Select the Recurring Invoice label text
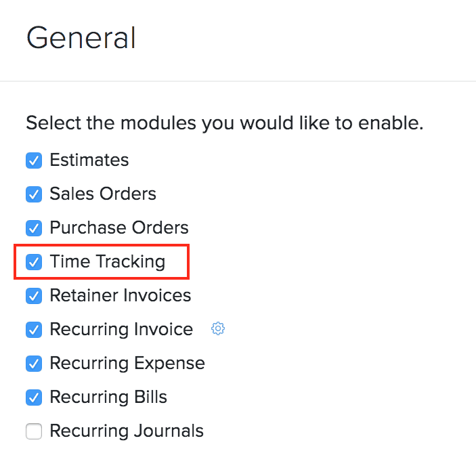476x451 pixels. tap(121, 330)
